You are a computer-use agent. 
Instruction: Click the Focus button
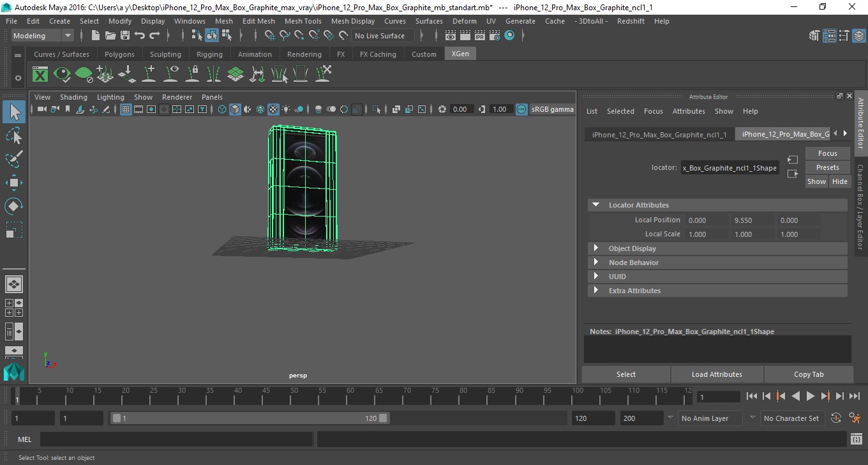[828, 153]
